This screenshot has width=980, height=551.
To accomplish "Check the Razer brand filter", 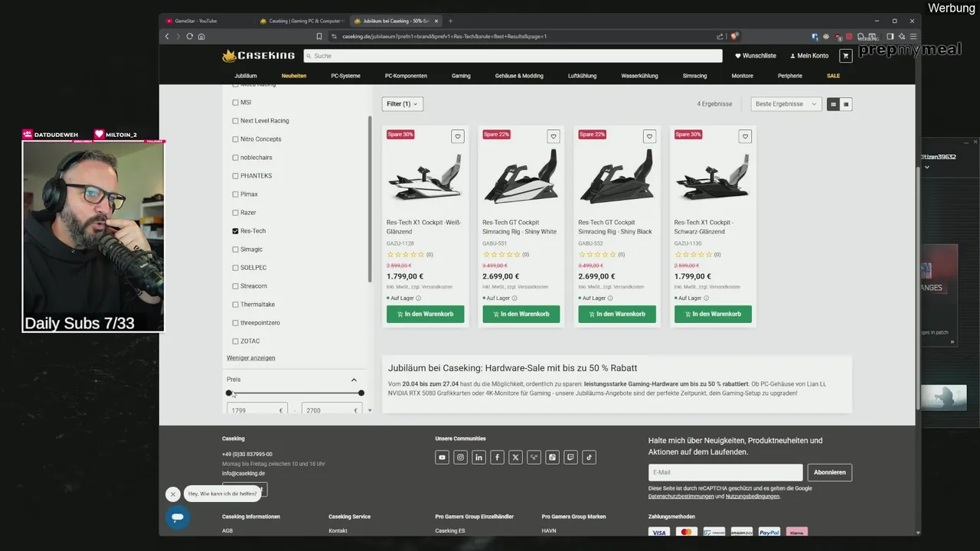I will pos(235,213).
